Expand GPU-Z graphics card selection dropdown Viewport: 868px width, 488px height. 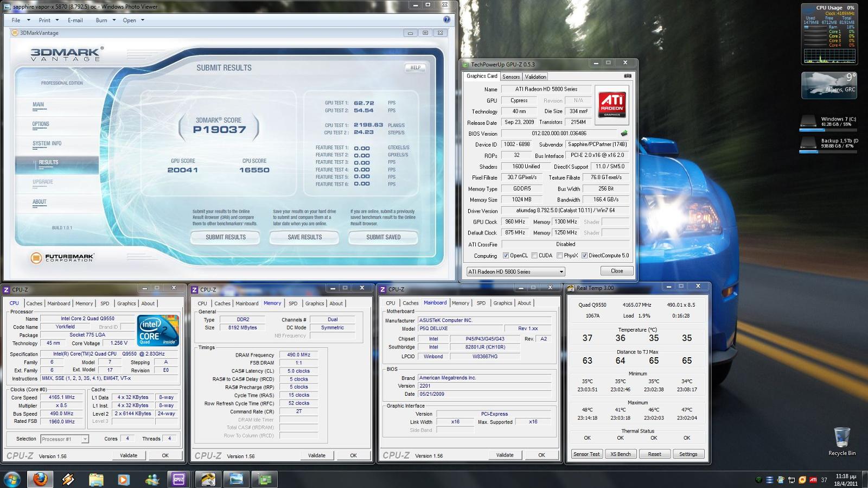click(x=561, y=271)
